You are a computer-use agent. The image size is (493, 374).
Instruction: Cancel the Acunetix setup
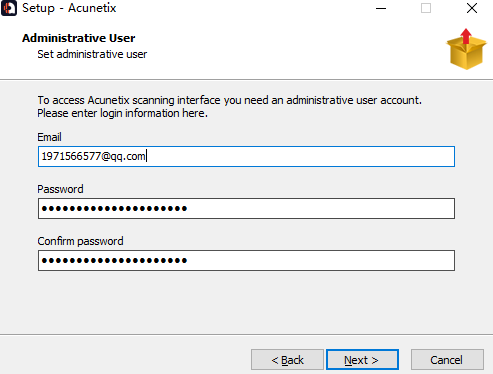tap(447, 360)
